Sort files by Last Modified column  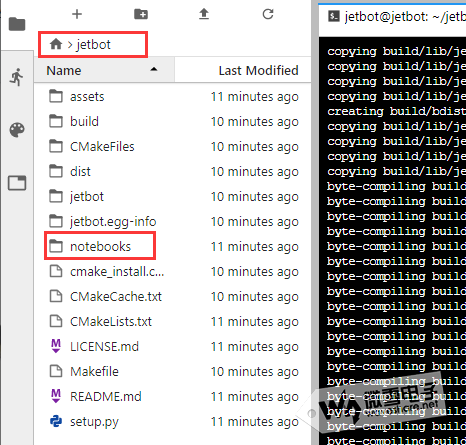click(x=243, y=70)
